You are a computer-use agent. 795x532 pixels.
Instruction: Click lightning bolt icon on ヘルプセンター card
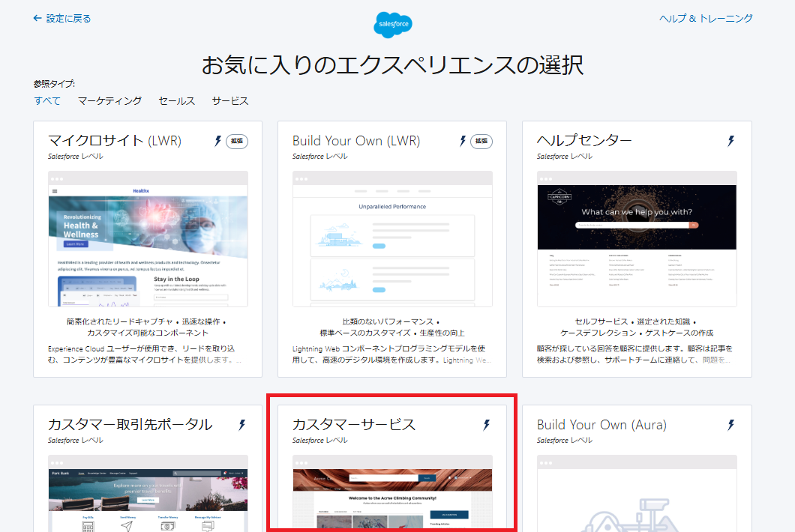[x=730, y=141]
